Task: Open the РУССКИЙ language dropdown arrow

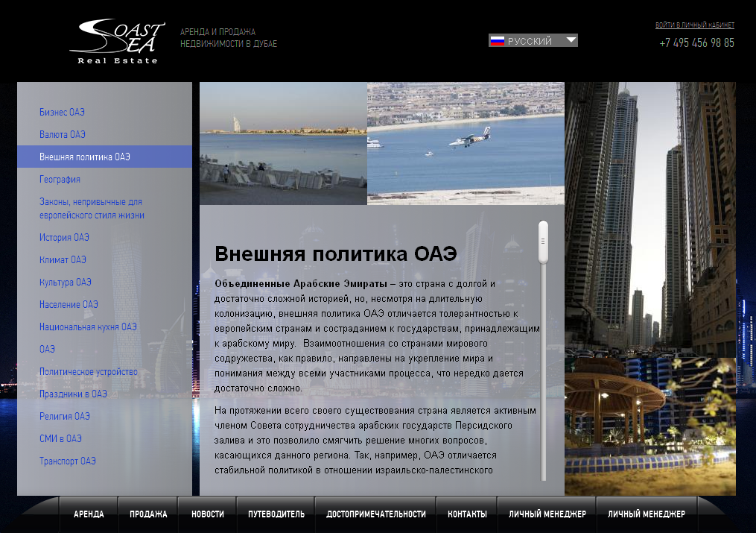Action: click(571, 40)
